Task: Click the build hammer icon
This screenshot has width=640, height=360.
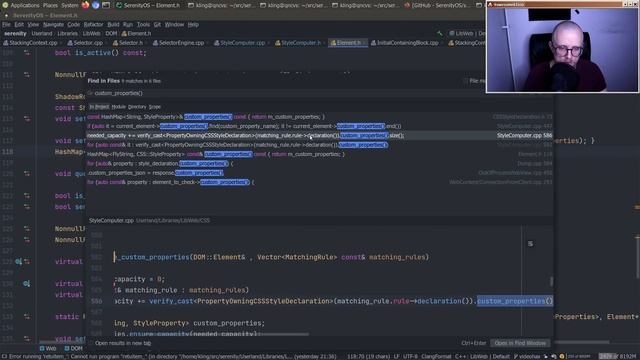Action: [440, 33]
